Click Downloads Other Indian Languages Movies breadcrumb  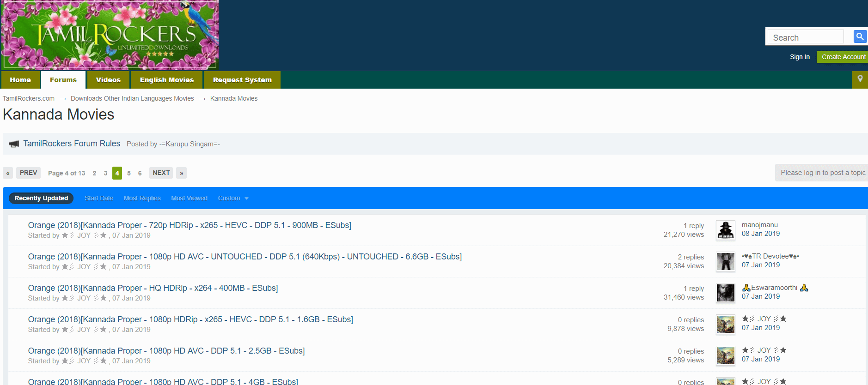click(132, 98)
